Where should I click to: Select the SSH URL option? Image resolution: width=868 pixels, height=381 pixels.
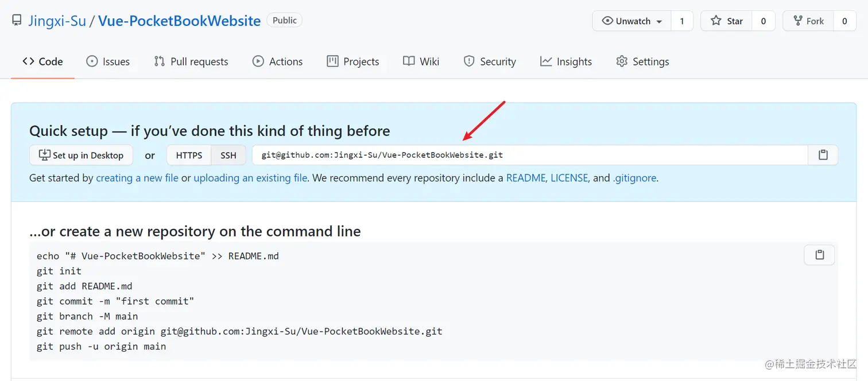click(228, 155)
